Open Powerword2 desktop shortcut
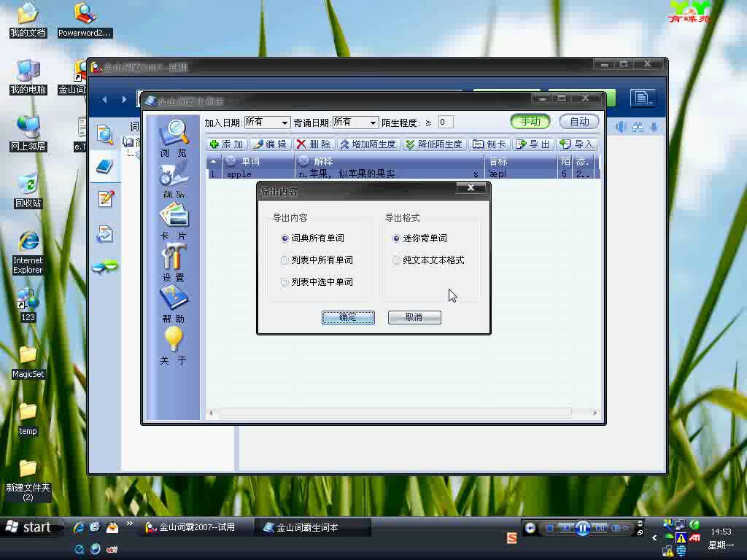The height and width of the screenshot is (560, 747). pos(85,20)
